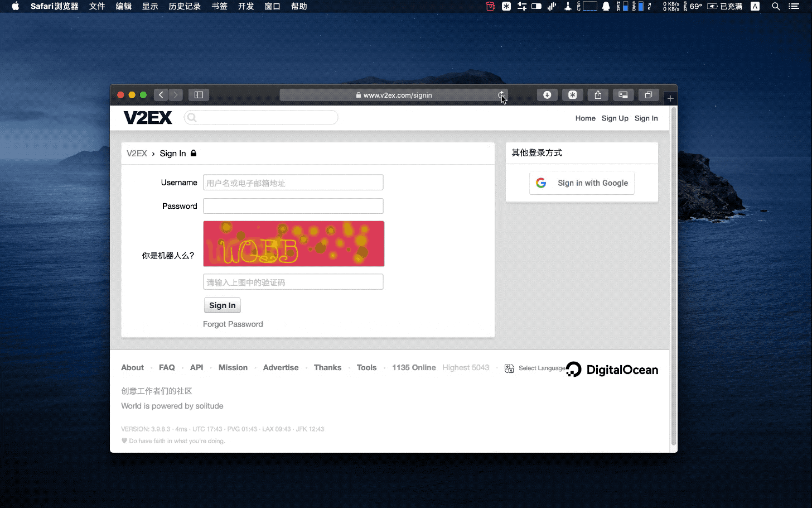The image size is (812, 508).
Task: Click the Home link in header
Action: tap(586, 118)
